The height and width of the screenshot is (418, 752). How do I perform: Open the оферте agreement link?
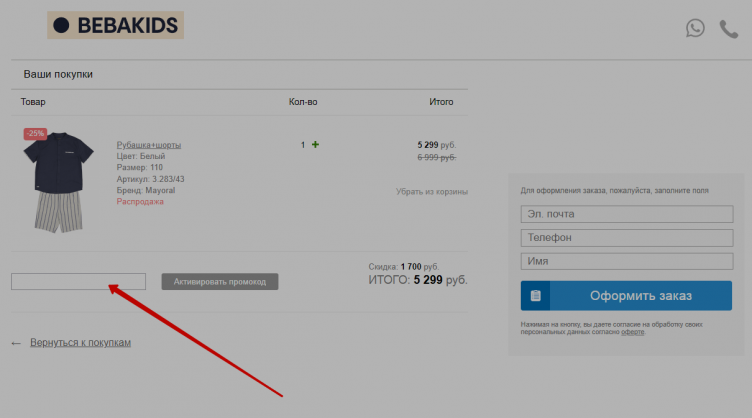(632, 332)
